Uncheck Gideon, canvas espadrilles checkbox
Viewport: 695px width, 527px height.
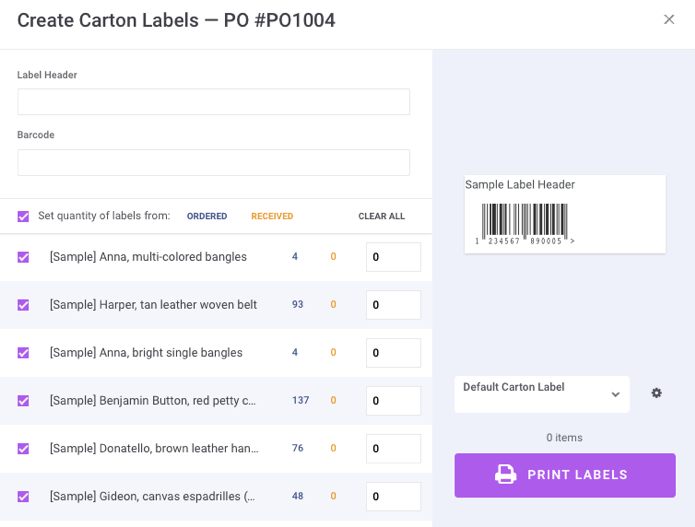23,496
